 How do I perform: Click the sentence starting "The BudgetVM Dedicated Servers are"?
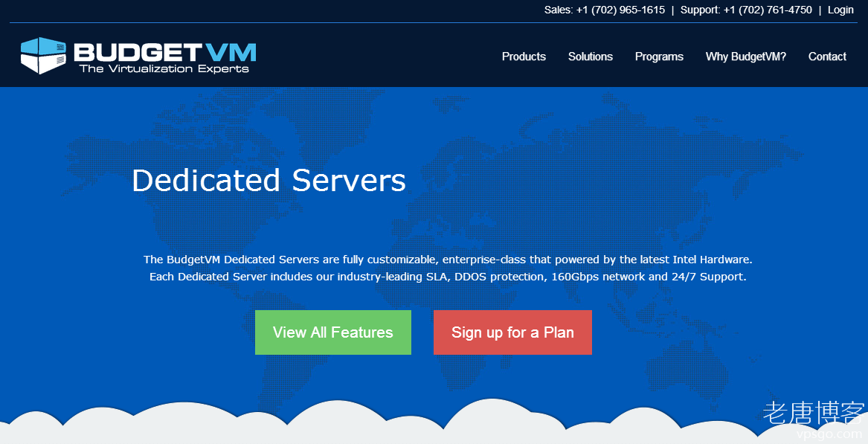(x=448, y=259)
